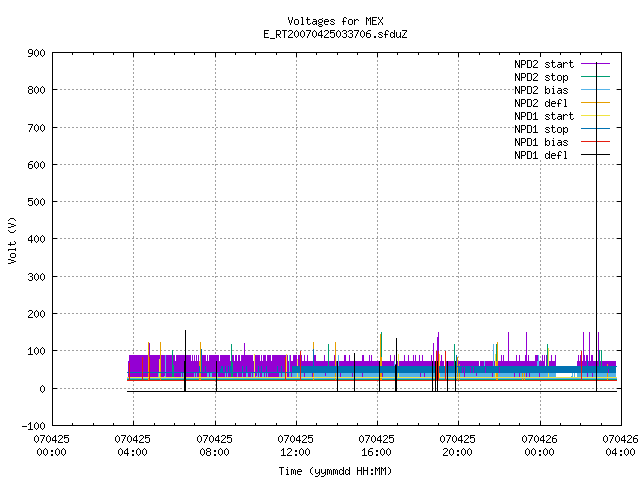Click the tall black NPD1 defl spike near 870 V
The height and width of the screenshot is (480, 640).
tap(596, 227)
